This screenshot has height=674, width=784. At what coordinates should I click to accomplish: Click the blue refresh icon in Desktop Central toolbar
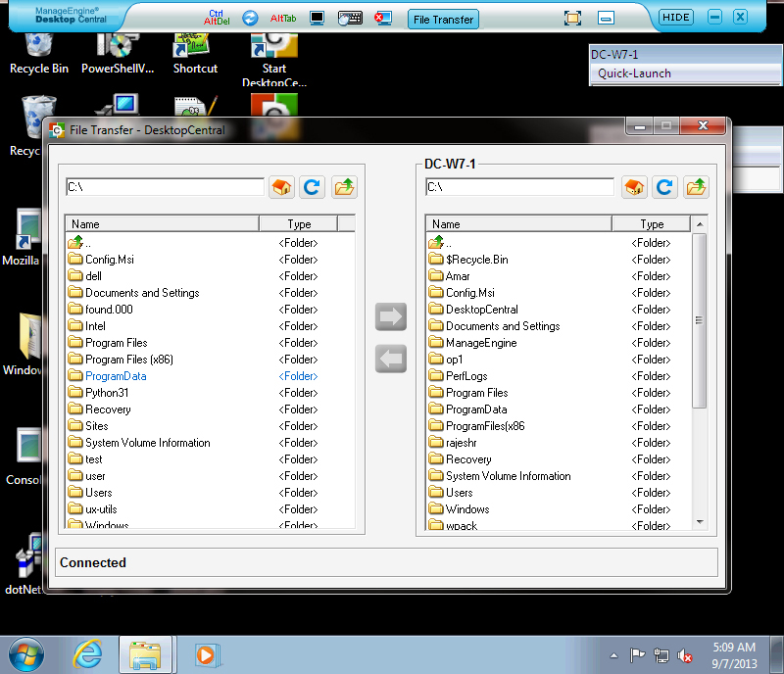click(250, 18)
